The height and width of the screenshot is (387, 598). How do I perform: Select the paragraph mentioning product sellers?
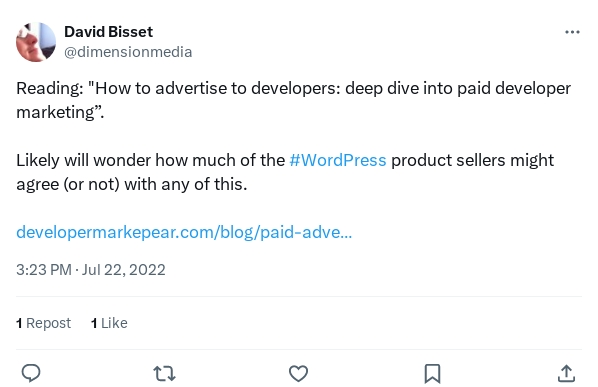point(285,172)
